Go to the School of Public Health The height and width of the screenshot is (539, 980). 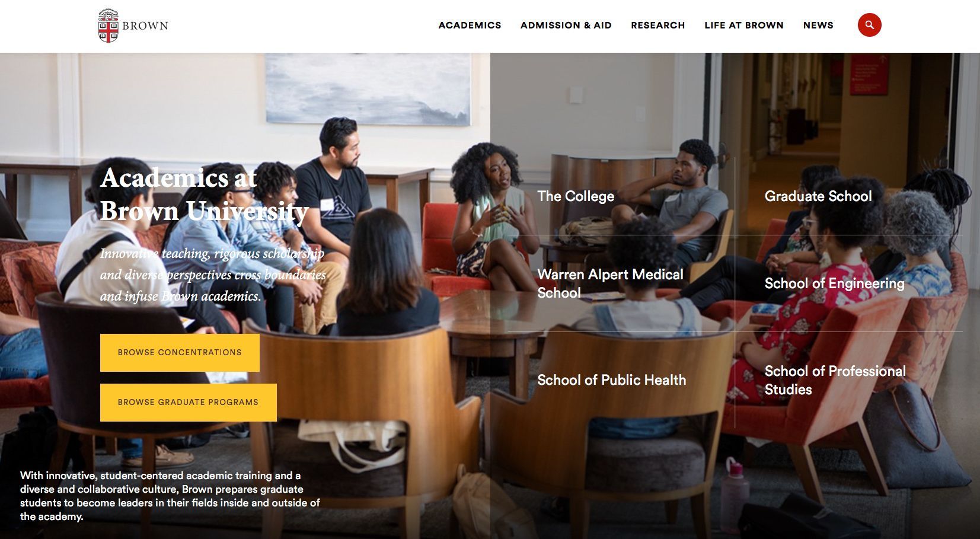coord(611,380)
